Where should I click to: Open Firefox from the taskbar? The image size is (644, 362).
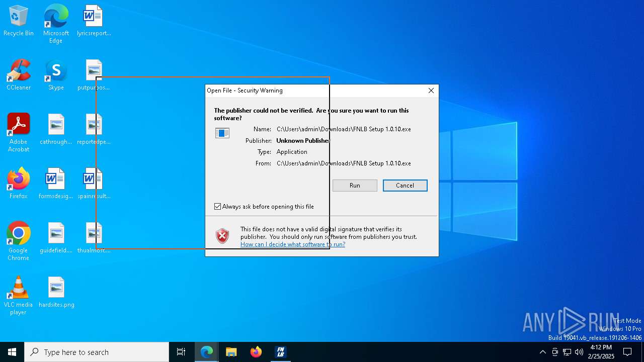point(256,352)
